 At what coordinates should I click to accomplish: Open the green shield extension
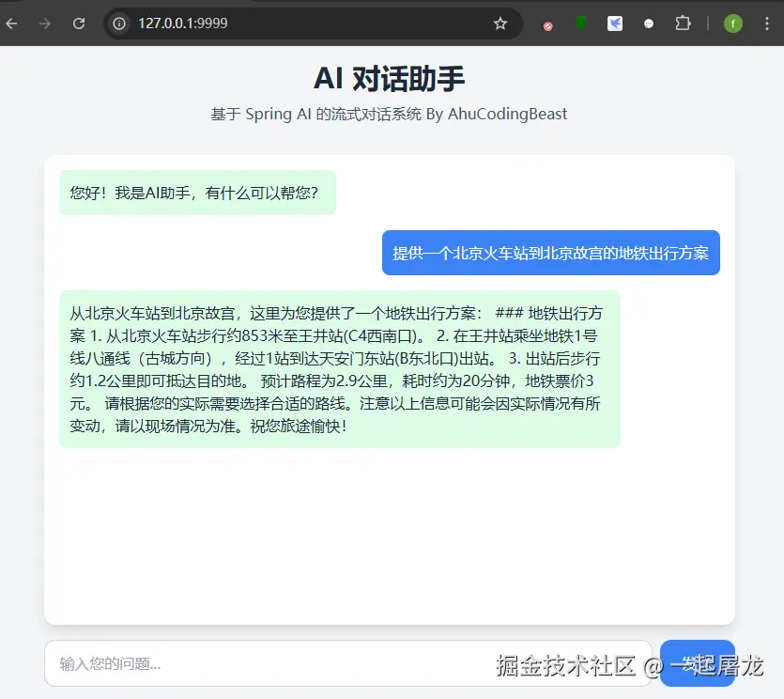[581, 23]
